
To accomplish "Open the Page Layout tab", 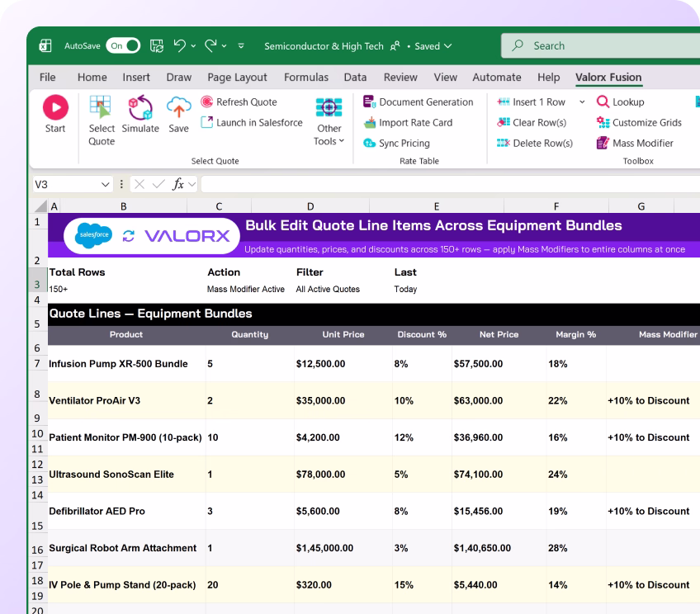I will click(237, 78).
